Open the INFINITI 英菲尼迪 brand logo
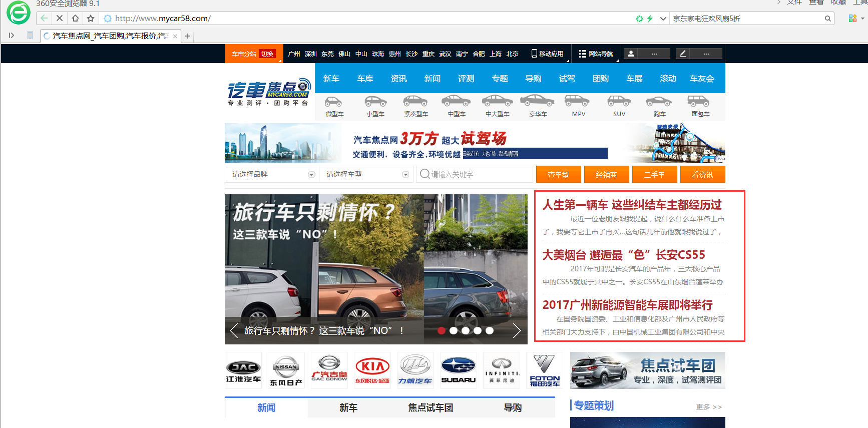This screenshot has height=428, width=868. 502,370
